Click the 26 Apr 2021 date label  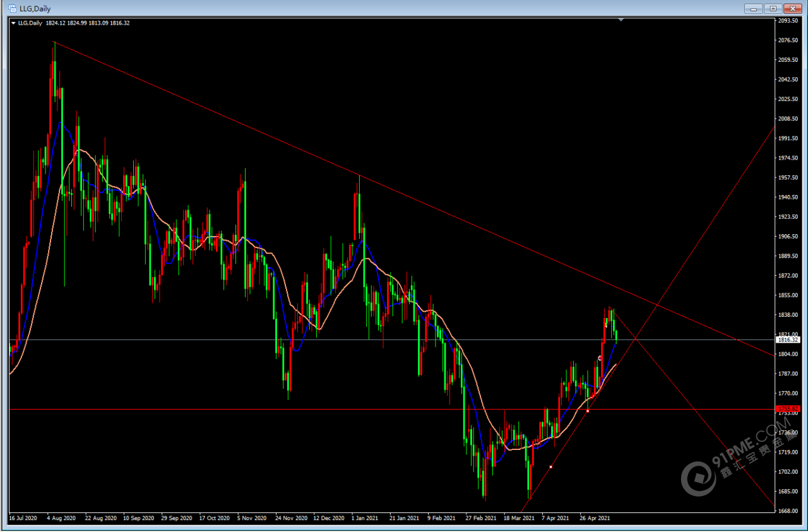click(x=595, y=518)
